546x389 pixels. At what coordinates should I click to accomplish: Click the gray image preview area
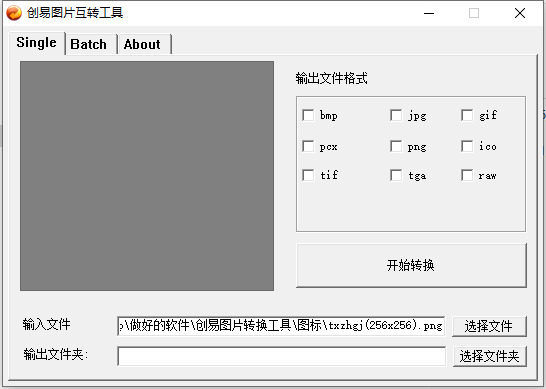pyautogui.click(x=147, y=176)
